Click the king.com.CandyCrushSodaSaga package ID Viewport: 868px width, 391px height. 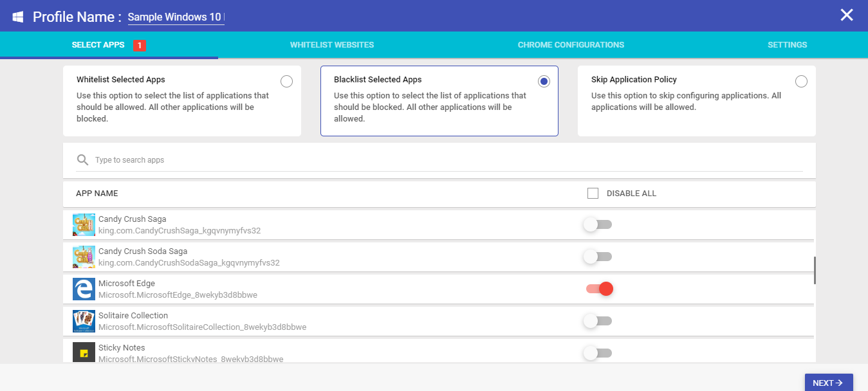189,263
